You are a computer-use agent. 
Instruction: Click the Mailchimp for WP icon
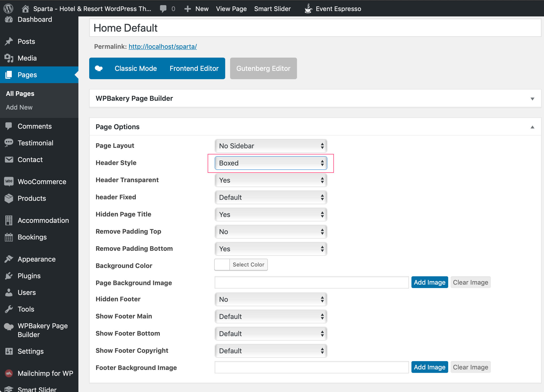pos(9,373)
